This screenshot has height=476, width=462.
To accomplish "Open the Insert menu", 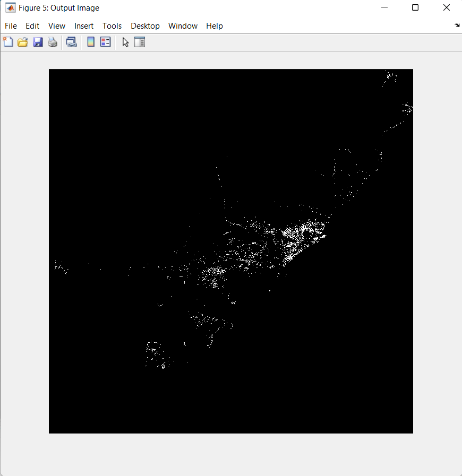I will (x=84, y=26).
